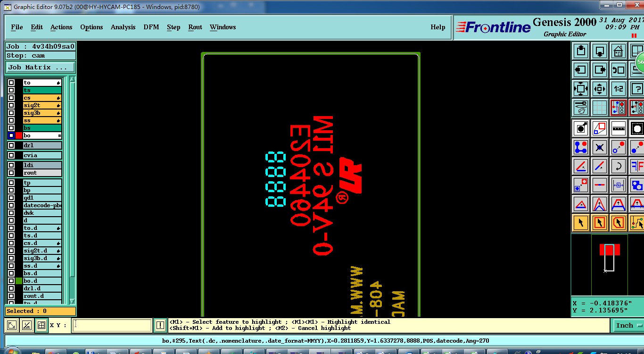Toggle checkbox for layer sig3b

pyautogui.click(x=11, y=113)
